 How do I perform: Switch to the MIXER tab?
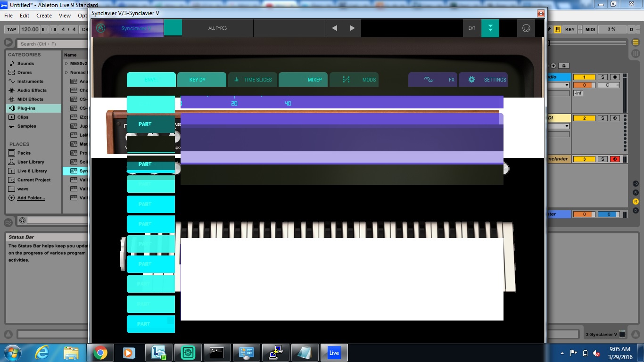(x=304, y=80)
